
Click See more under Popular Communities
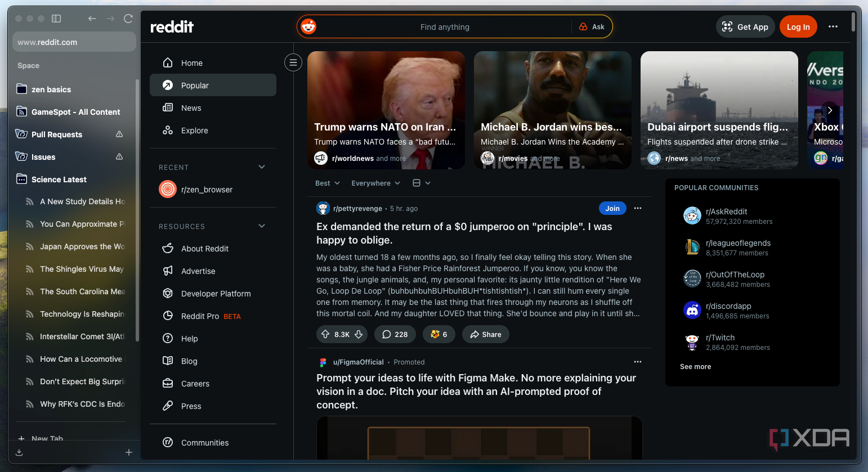pos(695,366)
